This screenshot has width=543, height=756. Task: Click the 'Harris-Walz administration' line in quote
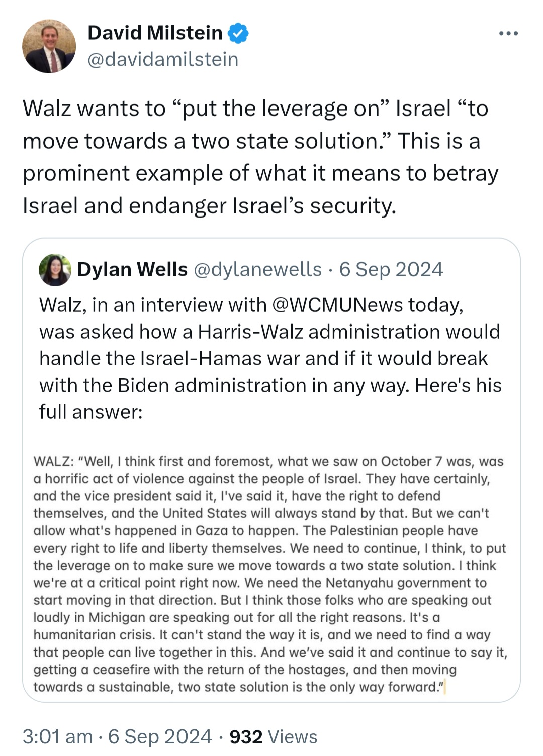coord(270,332)
